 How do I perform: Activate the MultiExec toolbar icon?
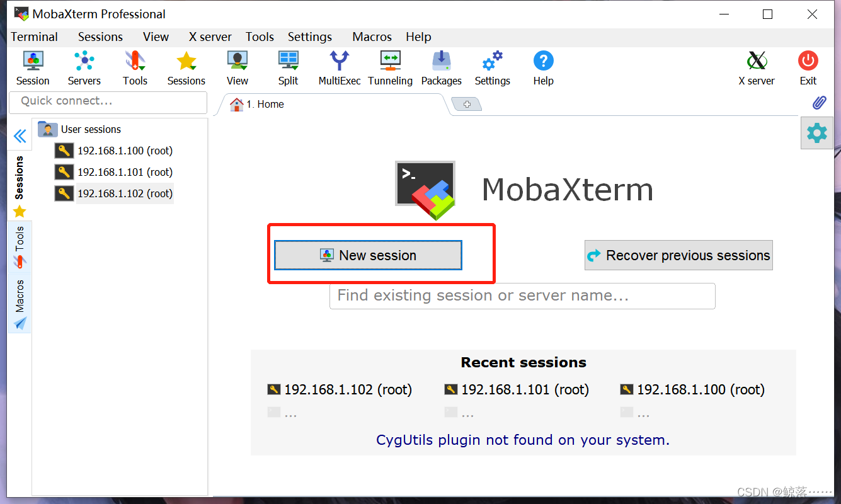tap(340, 61)
